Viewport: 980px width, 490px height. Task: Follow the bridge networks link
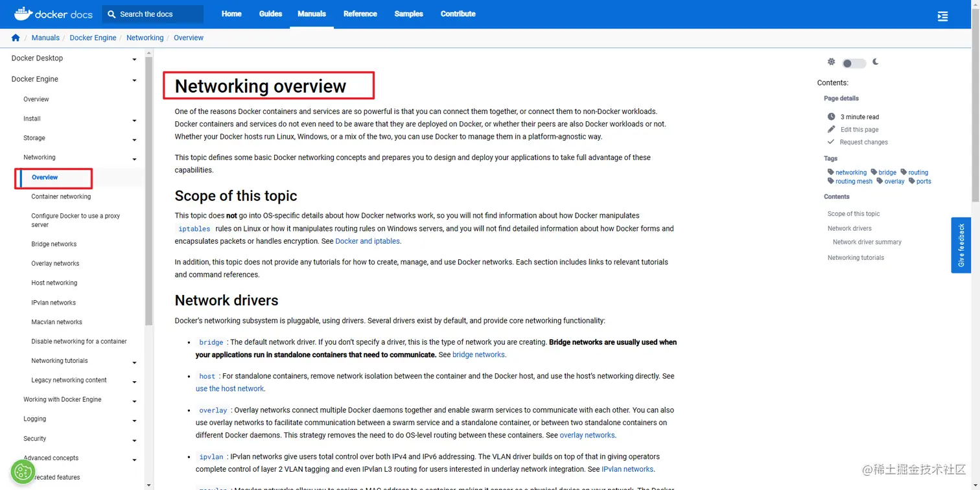point(478,355)
